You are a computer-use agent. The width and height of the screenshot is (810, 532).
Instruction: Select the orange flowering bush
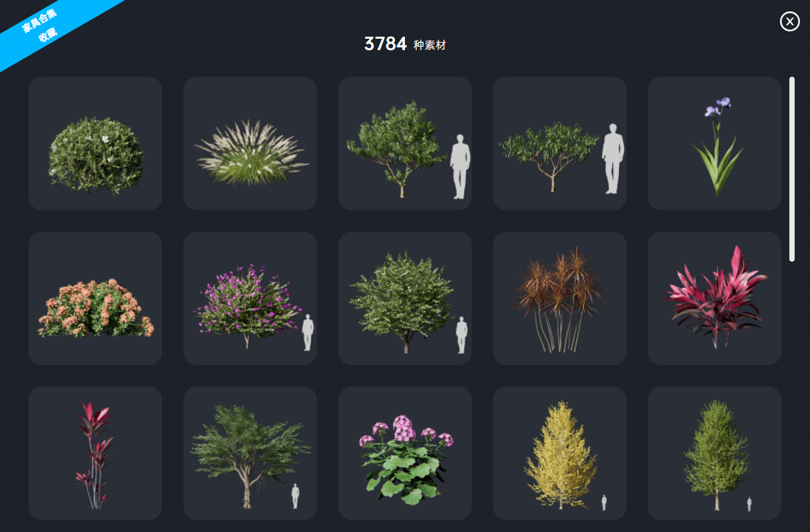point(95,298)
